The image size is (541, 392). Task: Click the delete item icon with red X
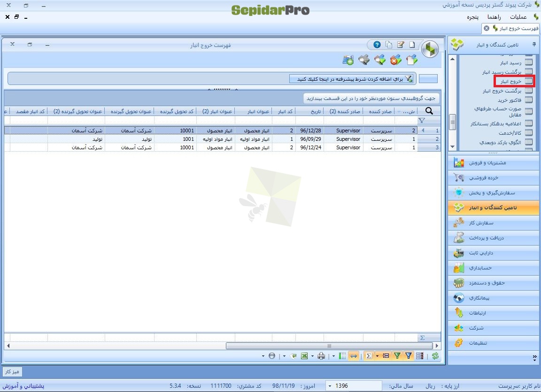click(396, 60)
